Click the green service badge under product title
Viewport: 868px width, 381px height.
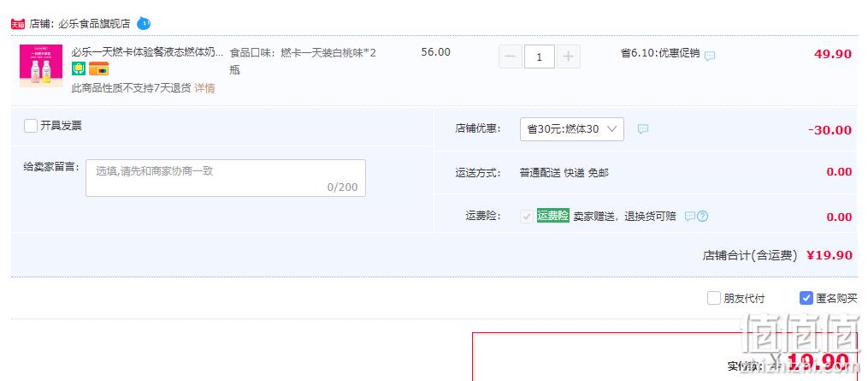tap(79, 68)
